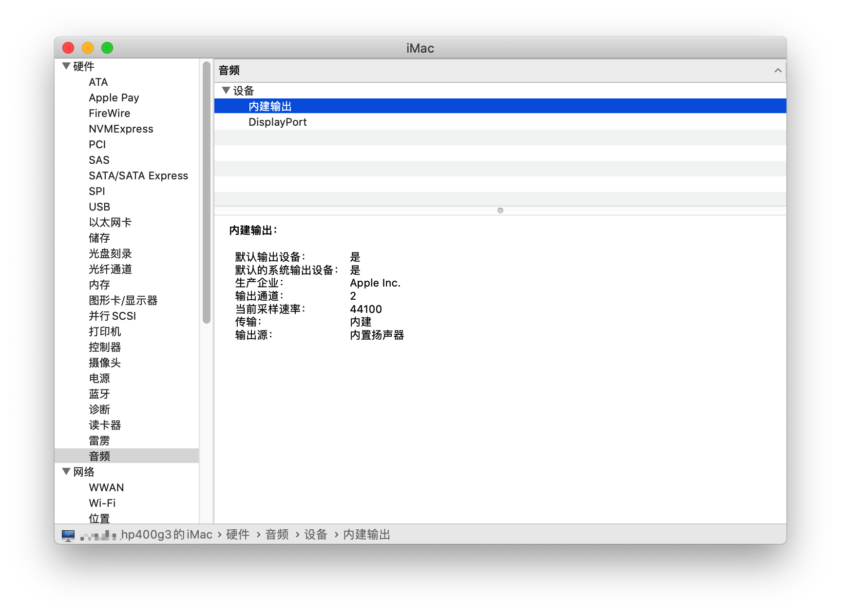
Task: Click the 内建输出: details heading
Action: point(253,230)
